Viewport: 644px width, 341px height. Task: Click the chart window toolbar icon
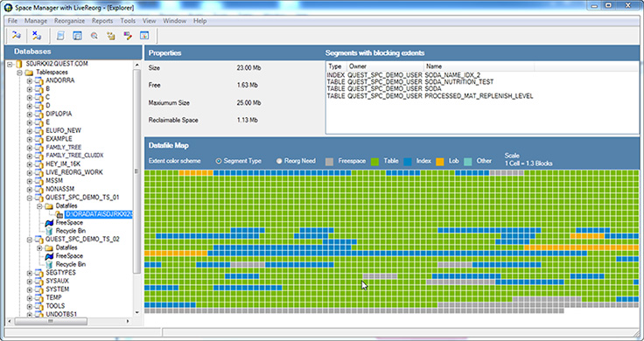pos(144,36)
